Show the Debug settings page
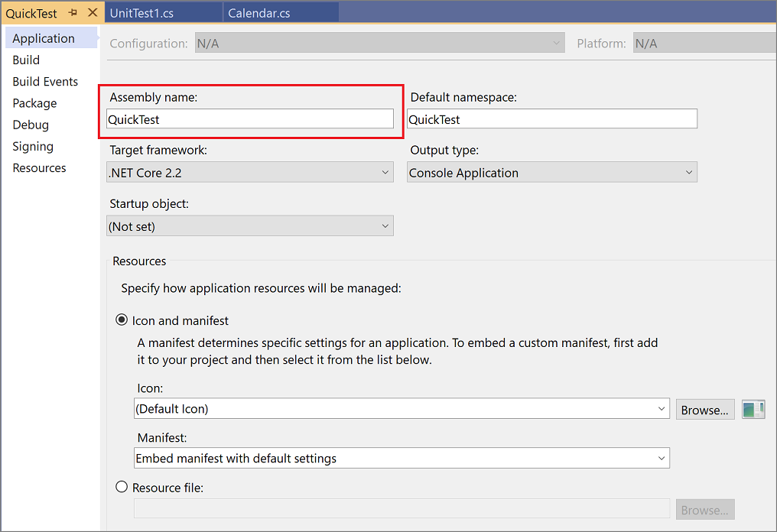 31,125
